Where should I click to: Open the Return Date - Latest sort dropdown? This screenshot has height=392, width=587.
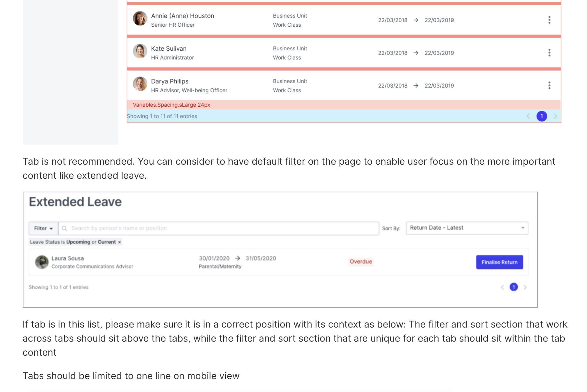point(467,228)
